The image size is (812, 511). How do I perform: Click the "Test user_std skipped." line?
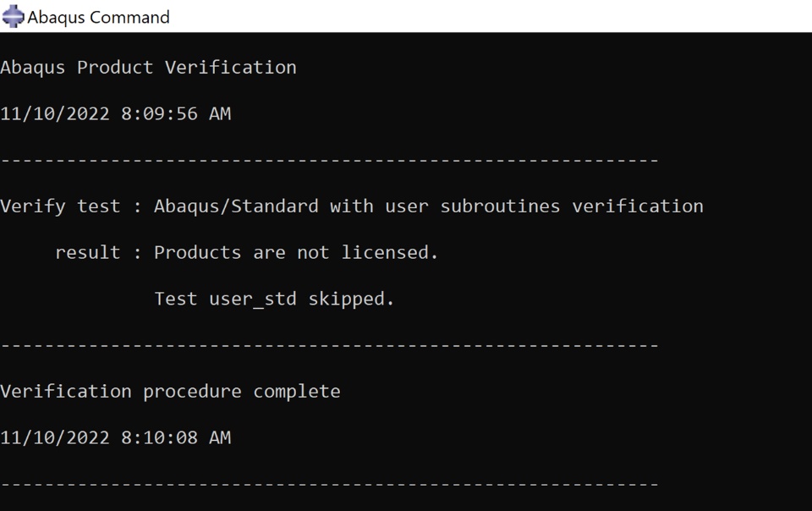point(274,299)
